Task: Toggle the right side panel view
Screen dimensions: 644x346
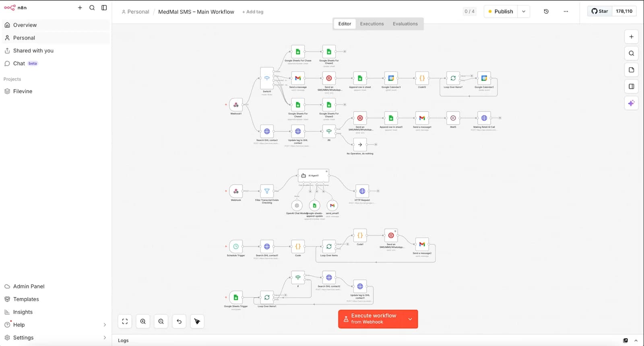Action: pos(631,86)
